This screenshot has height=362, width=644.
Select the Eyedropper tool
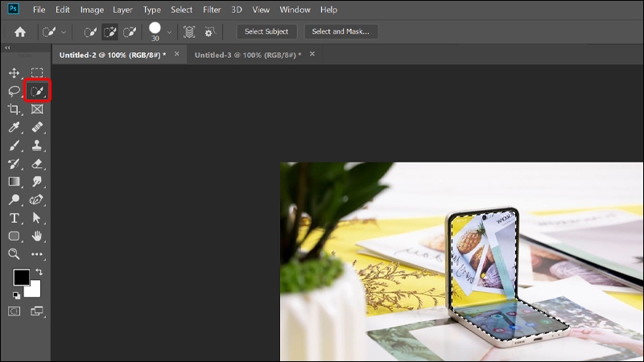(x=14, y=127)
